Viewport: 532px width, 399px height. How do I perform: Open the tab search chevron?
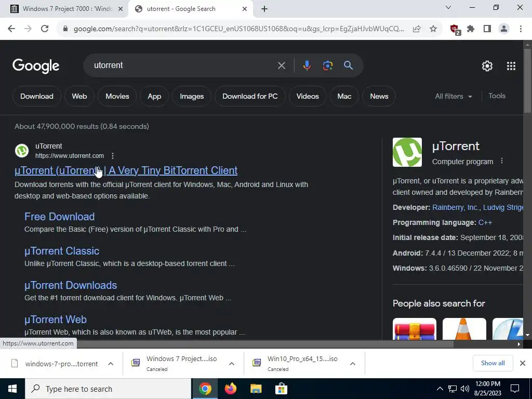[x=448, y=7]
